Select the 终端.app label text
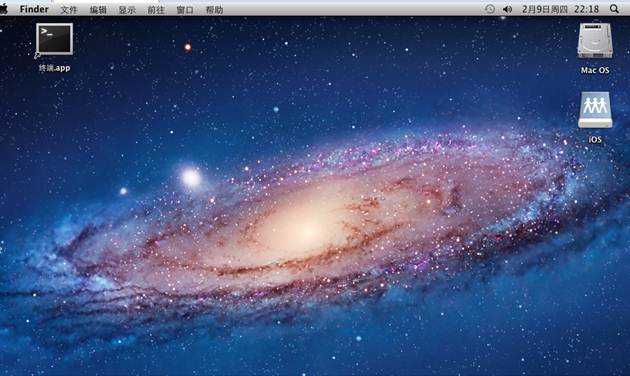This screenshot has width=630, height=376. [54, 68]
